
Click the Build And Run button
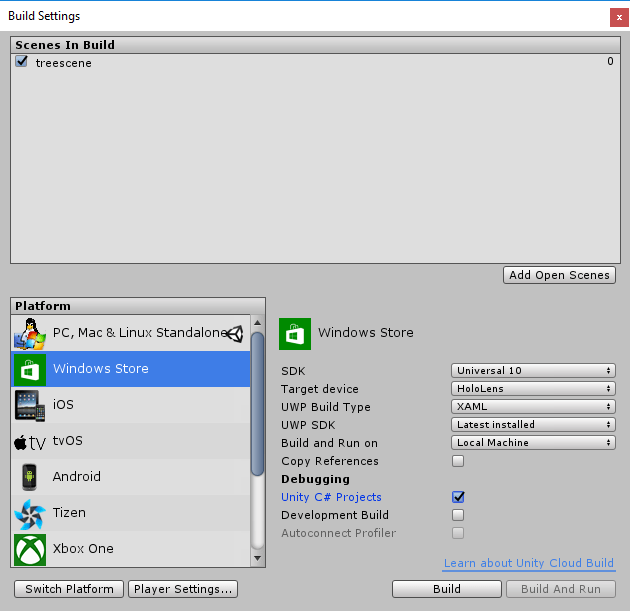tap(561, 589)
